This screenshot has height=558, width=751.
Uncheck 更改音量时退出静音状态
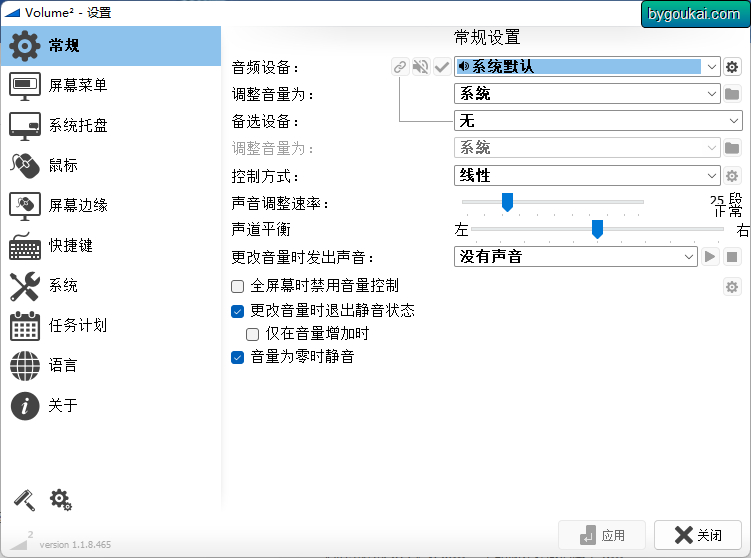[x=238, y=311]
